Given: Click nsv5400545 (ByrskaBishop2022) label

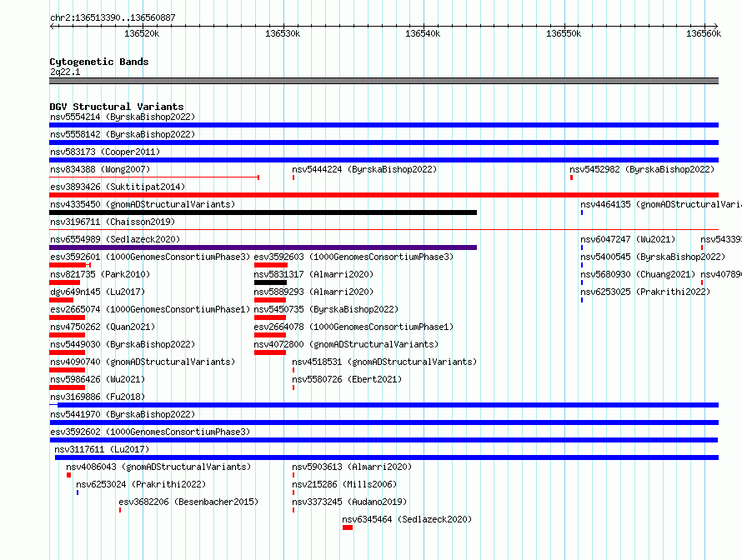Looking at the screenshot, I should pyautogui.click(x=653, y=257).
